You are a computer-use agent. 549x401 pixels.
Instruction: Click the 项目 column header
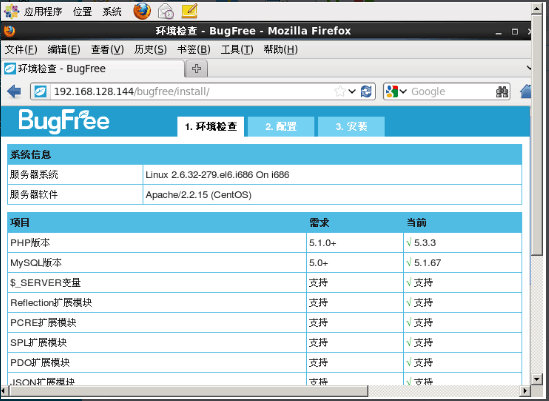pos(20,223)
